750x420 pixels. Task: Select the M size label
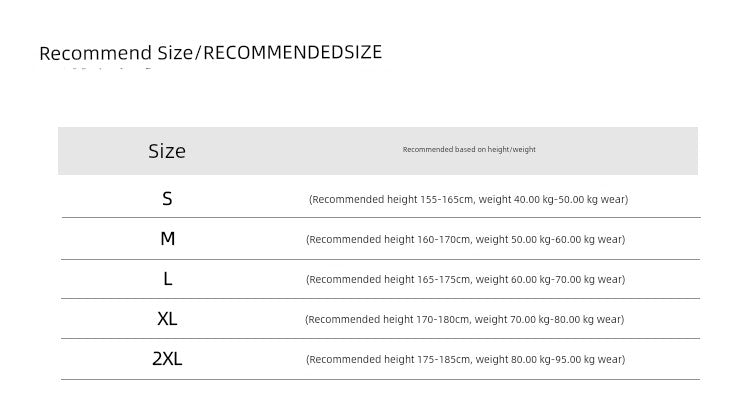[x=167, y=238]
